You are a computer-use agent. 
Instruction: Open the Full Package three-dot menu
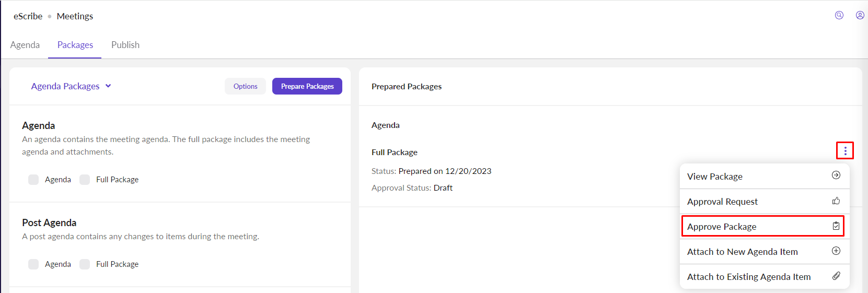pos(845,151)
